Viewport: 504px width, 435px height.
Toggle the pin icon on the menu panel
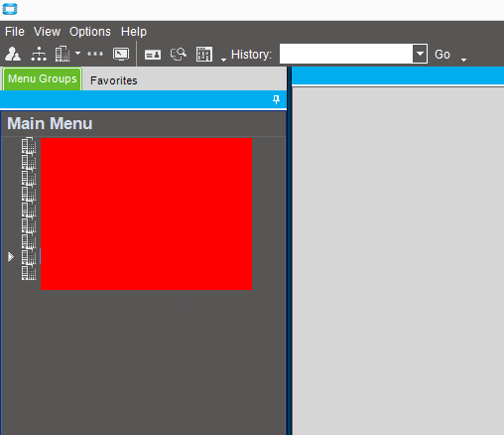click(x=276, y=99)
